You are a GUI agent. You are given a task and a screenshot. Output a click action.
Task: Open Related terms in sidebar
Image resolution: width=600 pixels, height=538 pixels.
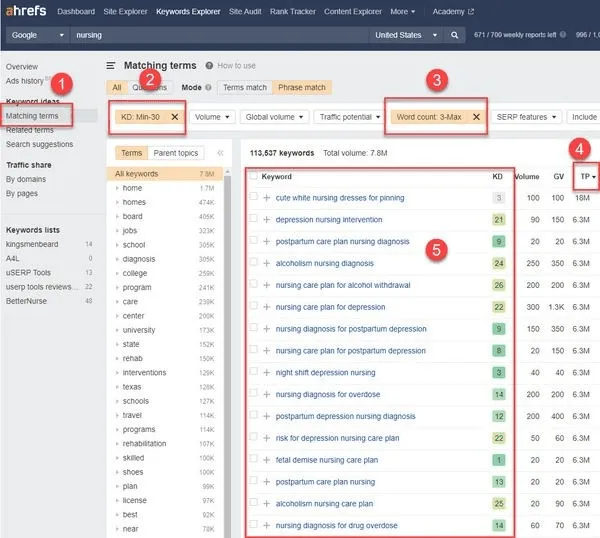[x=29, y=130]
